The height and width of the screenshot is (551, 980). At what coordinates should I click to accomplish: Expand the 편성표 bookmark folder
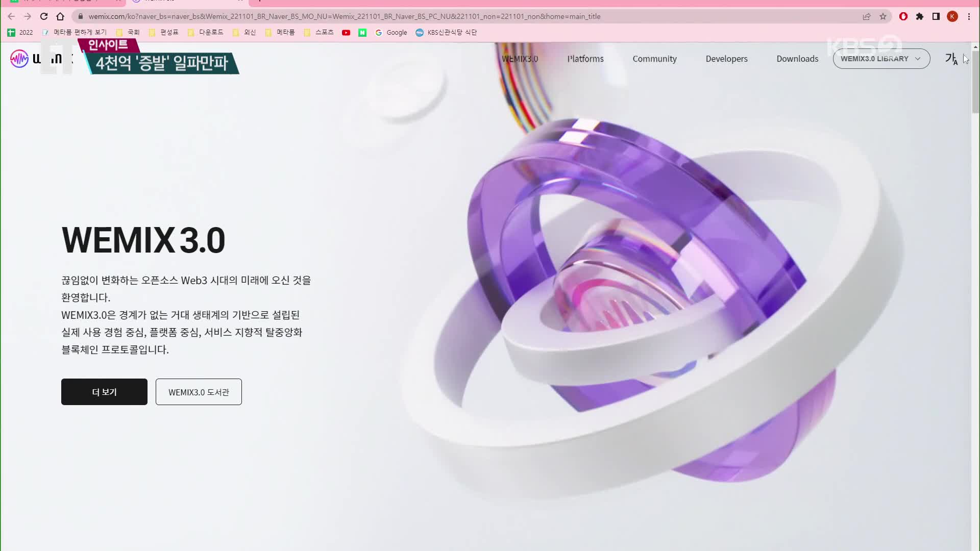pos(163,32)
